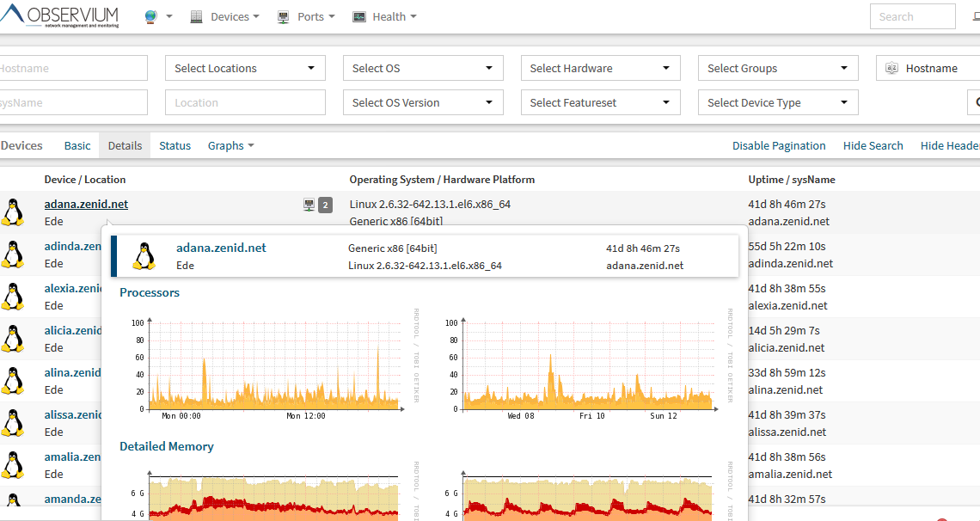Open the amalia device link
980x521 pixels.
[x=72, y=457]
